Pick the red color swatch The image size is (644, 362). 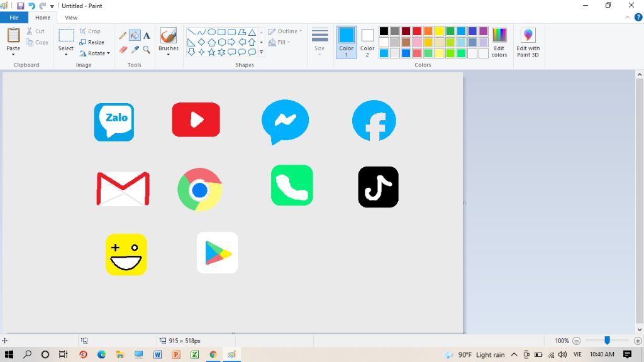click(x=417, y=31)
